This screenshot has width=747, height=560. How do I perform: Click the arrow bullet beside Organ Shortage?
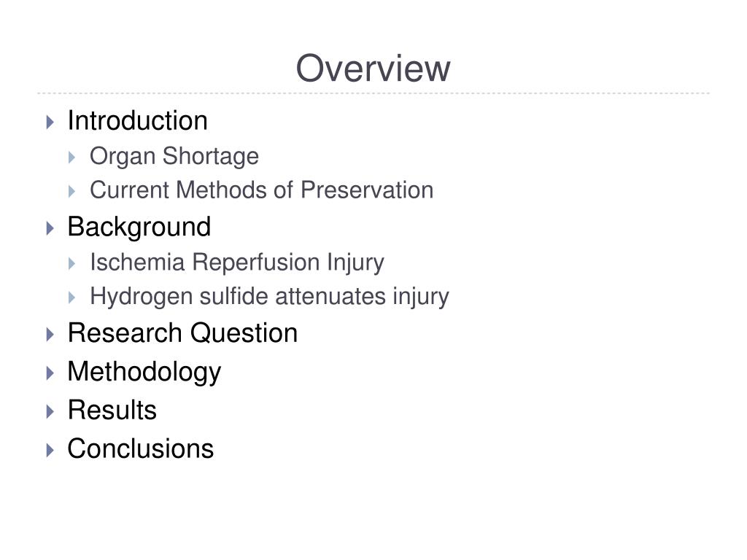(72, 157)
